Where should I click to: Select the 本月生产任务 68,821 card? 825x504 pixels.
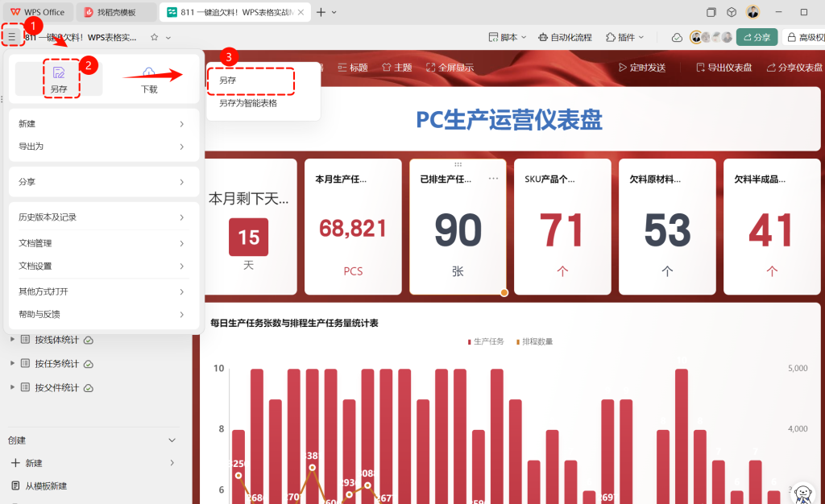pyautogui.click(x=353, y=226)
